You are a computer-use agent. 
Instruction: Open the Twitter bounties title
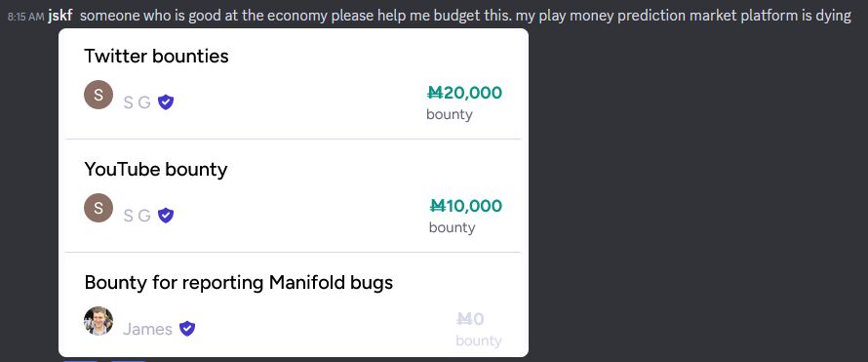(x=156, y=56)
